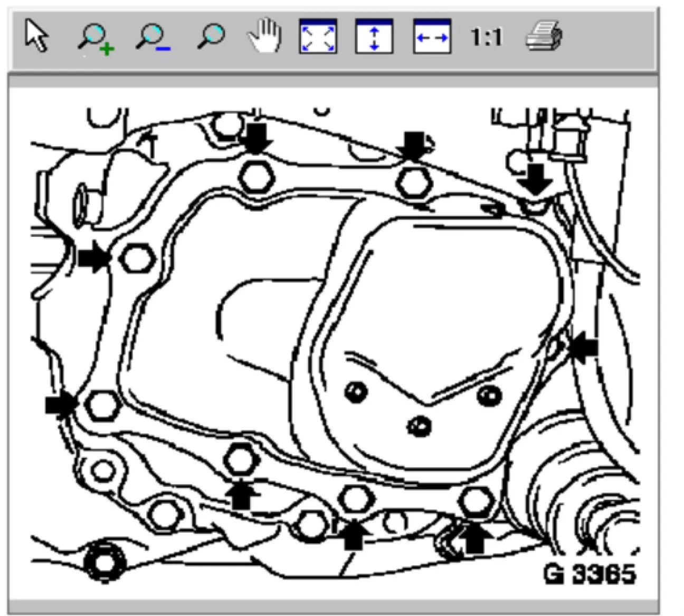684x616 pixels.
Task: Click the rightmost downward arrow at the top
Action: 535,179
